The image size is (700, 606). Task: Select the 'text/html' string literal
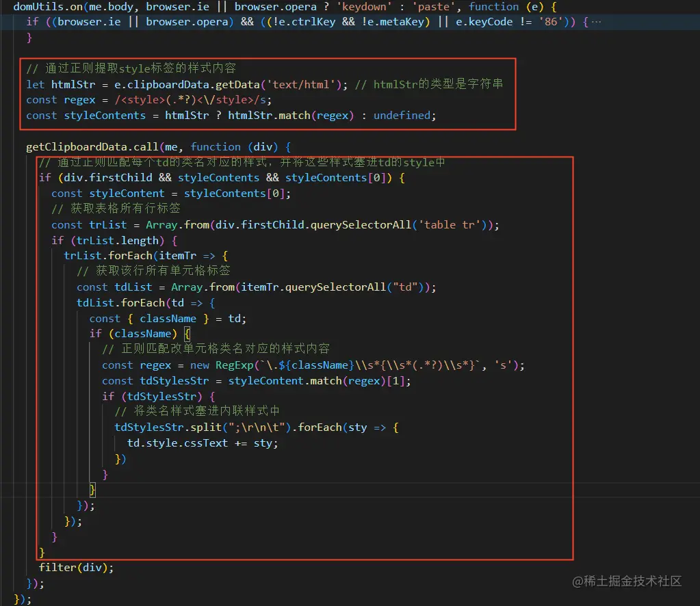click(301, 84)
